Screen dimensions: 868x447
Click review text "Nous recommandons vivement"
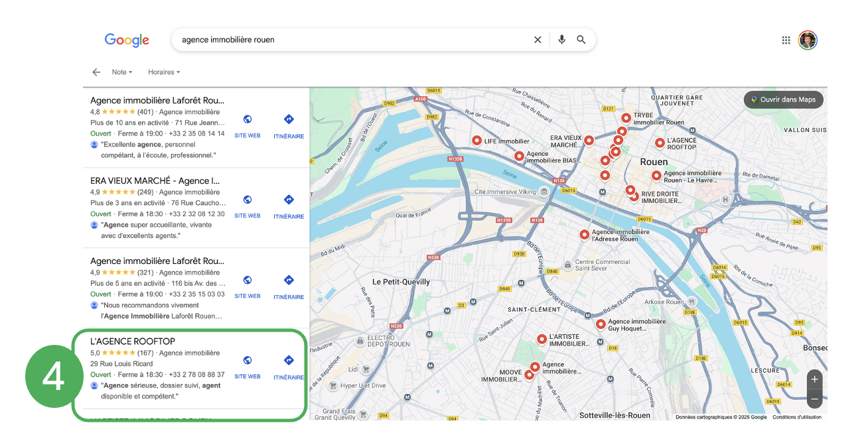click(x=150, y=305)
